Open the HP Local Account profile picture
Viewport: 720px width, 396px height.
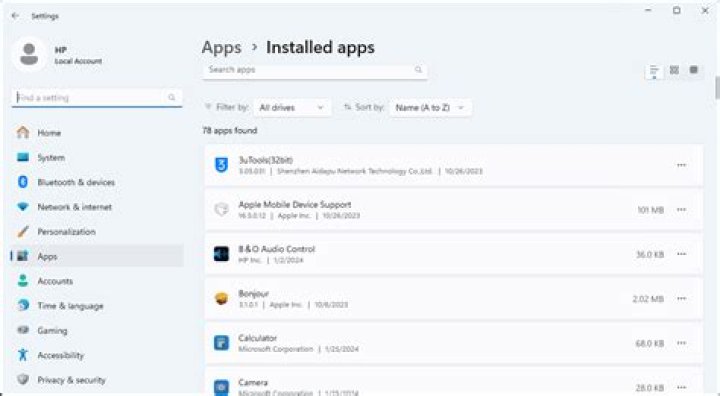(29, 54)
